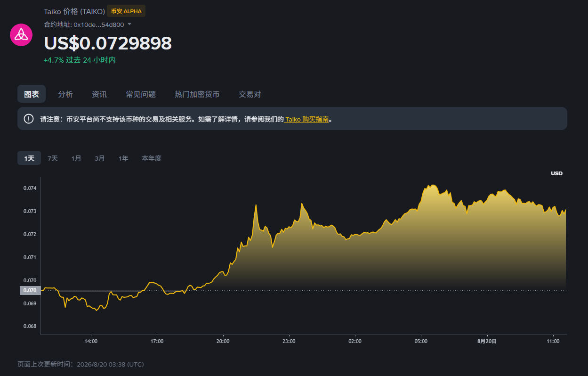The height and width of the screenshot is (376, 588).
Task: Select the 1年 chart range
Action: click(123, 158)
